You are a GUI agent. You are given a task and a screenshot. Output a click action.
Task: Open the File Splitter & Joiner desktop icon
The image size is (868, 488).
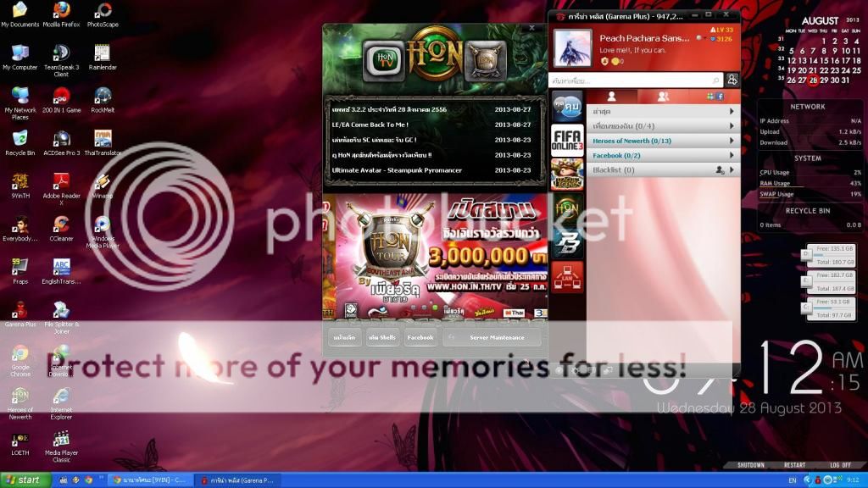(x=61, y=318)
